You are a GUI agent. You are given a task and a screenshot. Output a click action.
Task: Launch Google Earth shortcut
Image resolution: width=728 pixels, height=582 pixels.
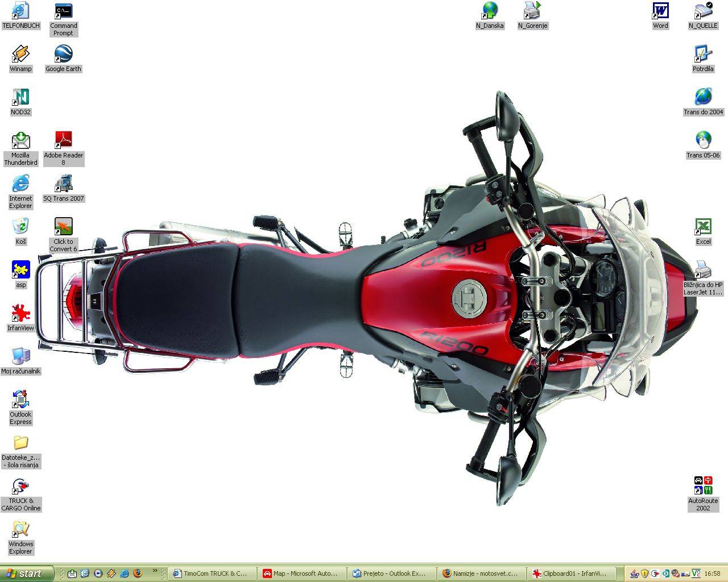coord(63,59)
